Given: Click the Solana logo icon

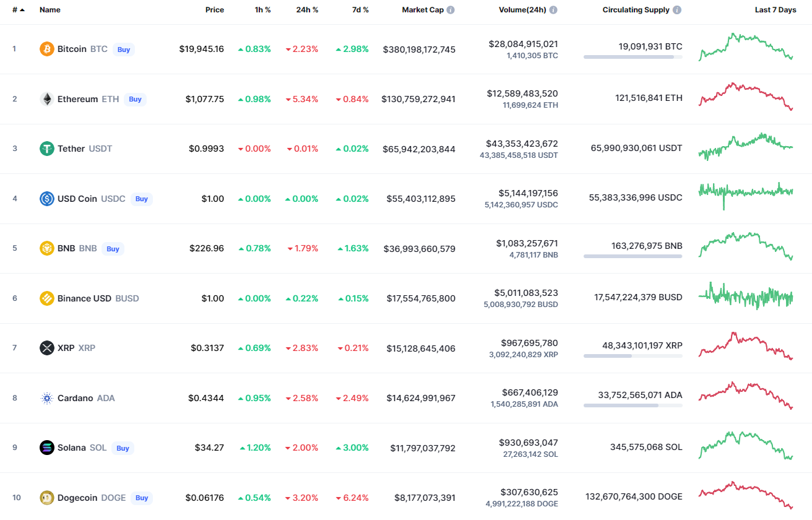Looking at the screenshot, I should [47, 448].
